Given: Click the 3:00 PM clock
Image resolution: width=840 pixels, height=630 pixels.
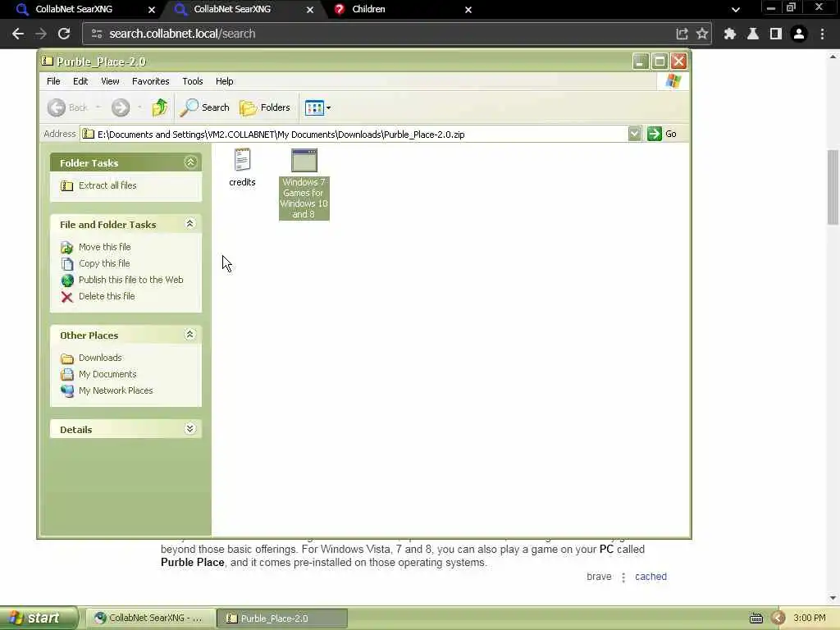Looking at the screenshot, I should pos(810,619).
